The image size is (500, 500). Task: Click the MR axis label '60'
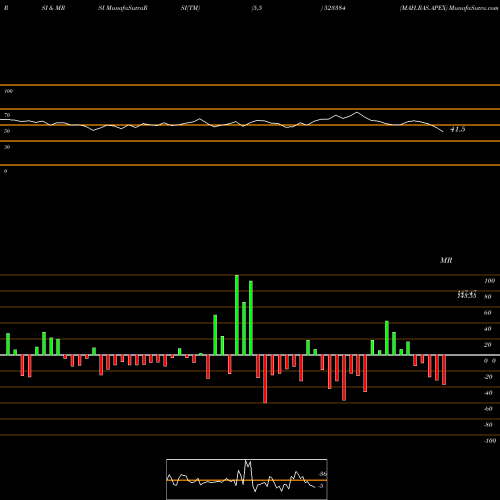click(x=488, y=313)
